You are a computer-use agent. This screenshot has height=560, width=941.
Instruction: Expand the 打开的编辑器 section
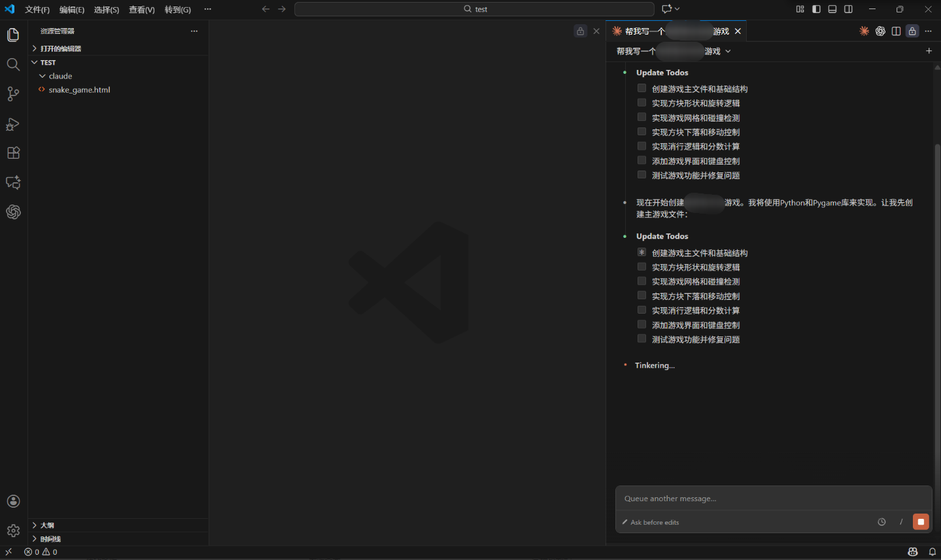[x=35, y=48]
